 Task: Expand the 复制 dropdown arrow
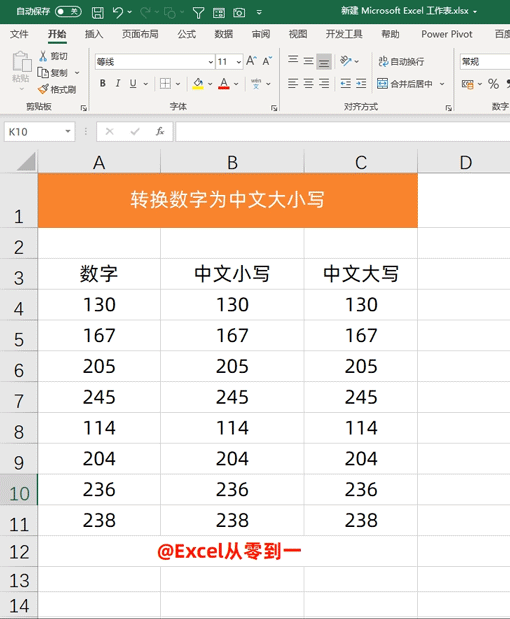tap(77, 73)
